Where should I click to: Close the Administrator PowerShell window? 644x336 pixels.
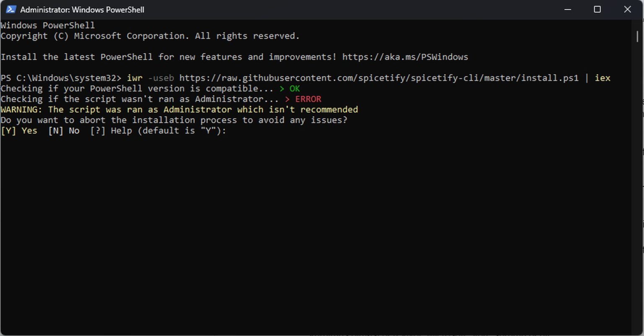627,9
